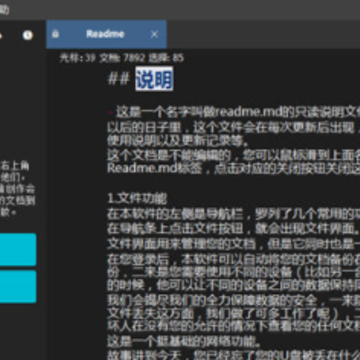This screenshot has height=360, width=360.
Task: Click the lower cyan button in left panel
Action: [x=18, y=286]
